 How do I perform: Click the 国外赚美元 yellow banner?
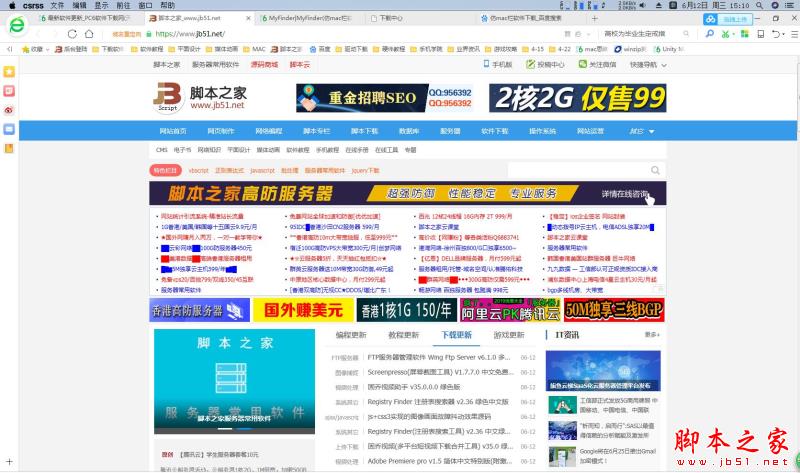pyautogui.click(x=303, y=310)
